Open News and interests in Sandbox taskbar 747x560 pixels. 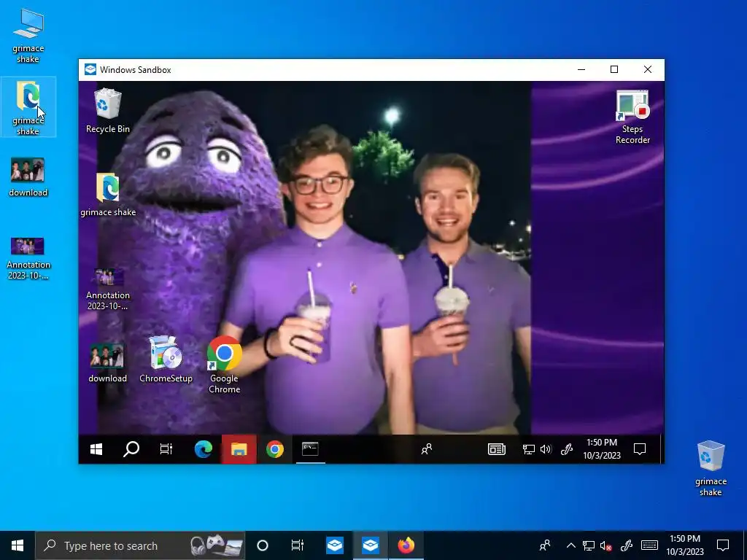pos(496,449)
